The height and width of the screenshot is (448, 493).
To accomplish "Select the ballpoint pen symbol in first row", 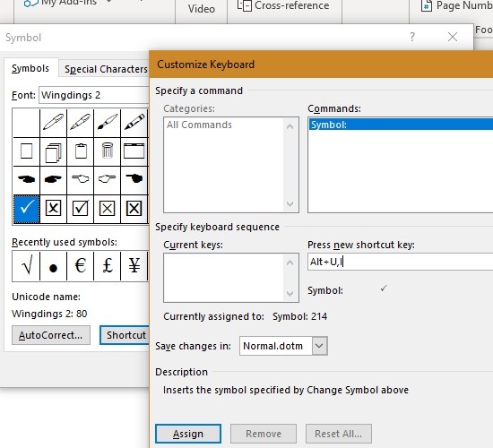I will (x=53, y=122).
